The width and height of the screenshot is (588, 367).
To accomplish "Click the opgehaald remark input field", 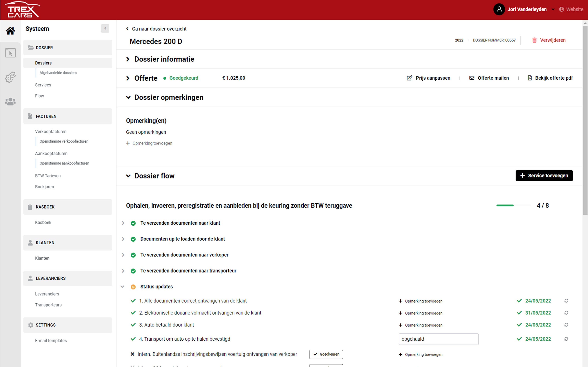I will (438, 339).
